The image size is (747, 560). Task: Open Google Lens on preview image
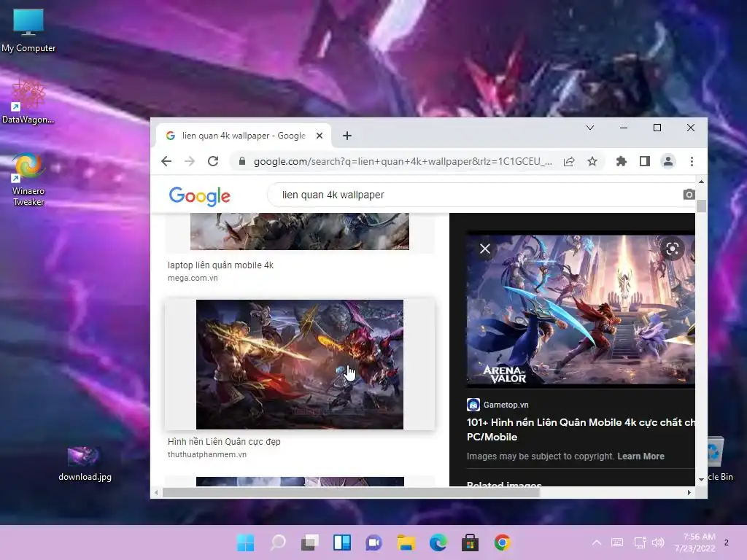672,249
